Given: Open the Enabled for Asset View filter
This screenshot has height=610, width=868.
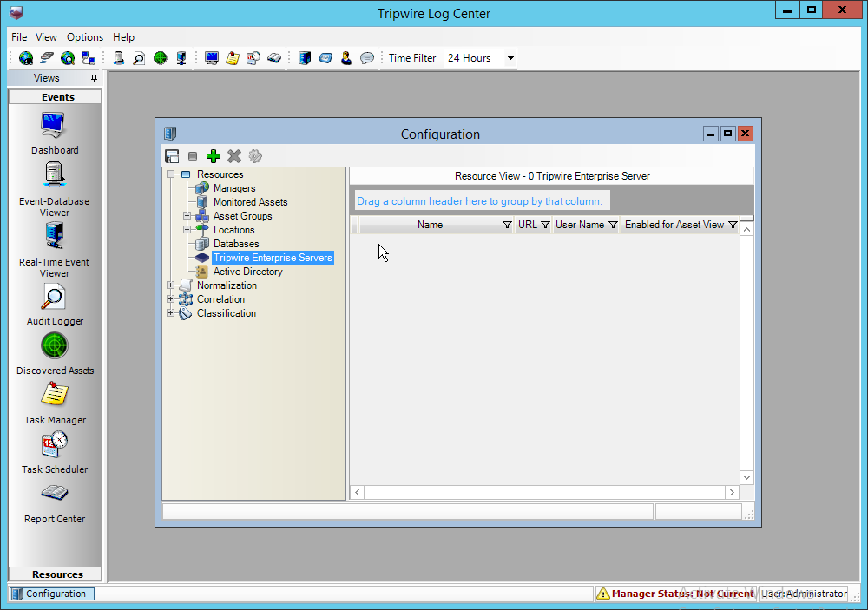Looking at the screenshot, I should coord(733,225).
